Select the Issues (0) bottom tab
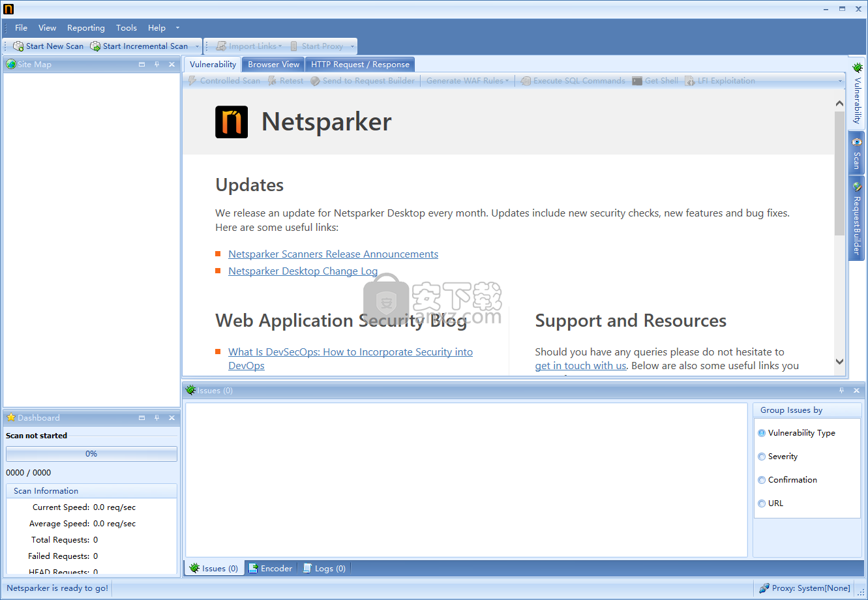The width and height of the screenshot is (868, 600). pyautogui.click(x=214, y=568)
